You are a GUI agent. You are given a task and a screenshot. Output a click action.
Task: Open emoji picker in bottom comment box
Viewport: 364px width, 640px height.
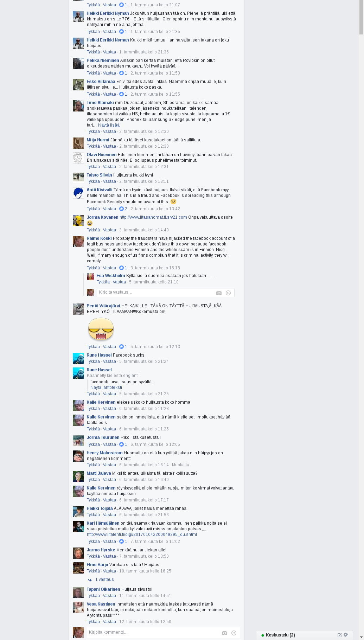[234, 633]
